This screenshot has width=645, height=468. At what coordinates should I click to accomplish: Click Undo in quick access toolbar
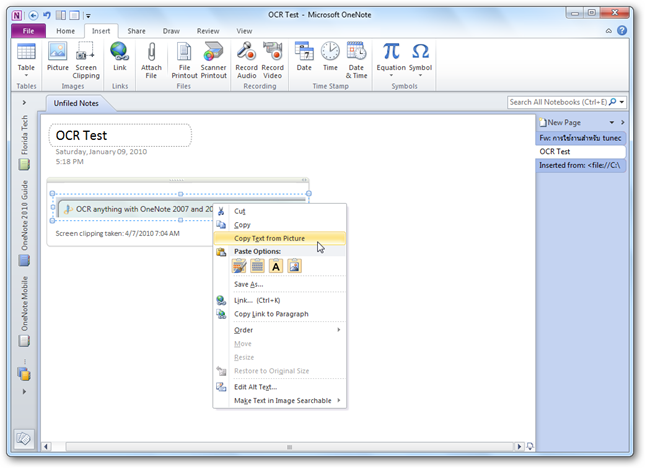[x=47, y=16]
